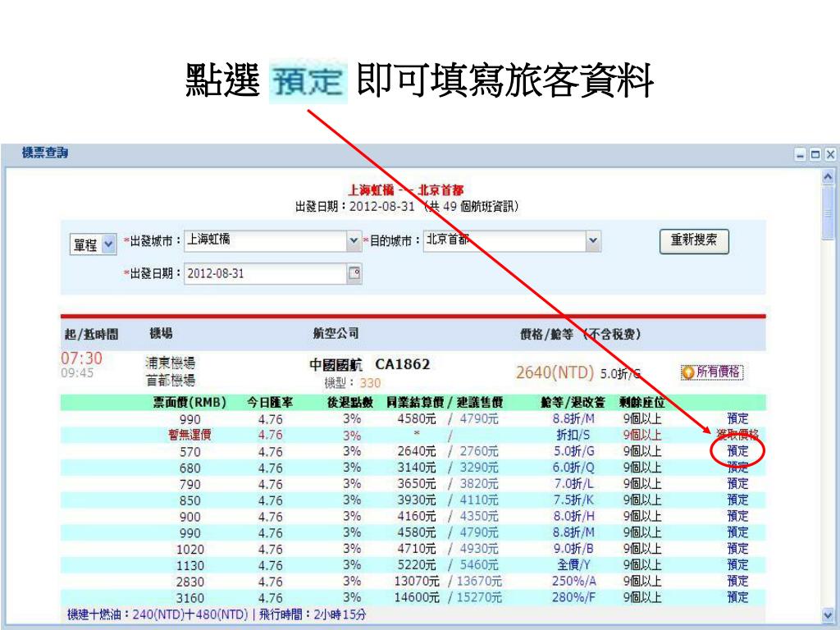Click the 飛行時間 2小時15分 text
This screenshot has height=630, width=840.
[313, 614]
